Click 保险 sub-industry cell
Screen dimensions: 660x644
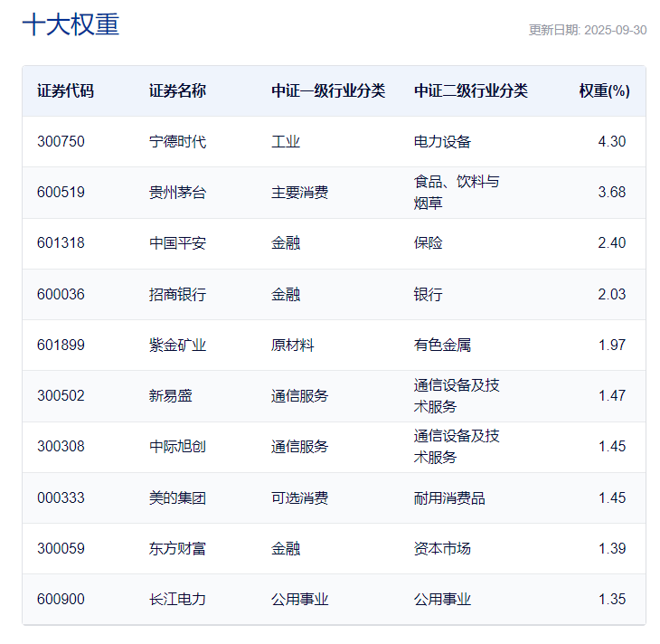(x=428, y=243)
